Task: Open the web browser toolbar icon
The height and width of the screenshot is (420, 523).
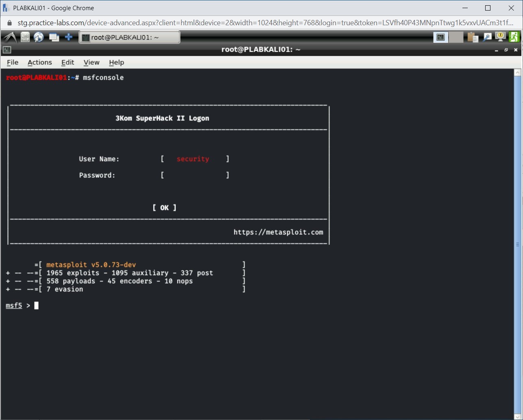Action: [x=39, y=37]
